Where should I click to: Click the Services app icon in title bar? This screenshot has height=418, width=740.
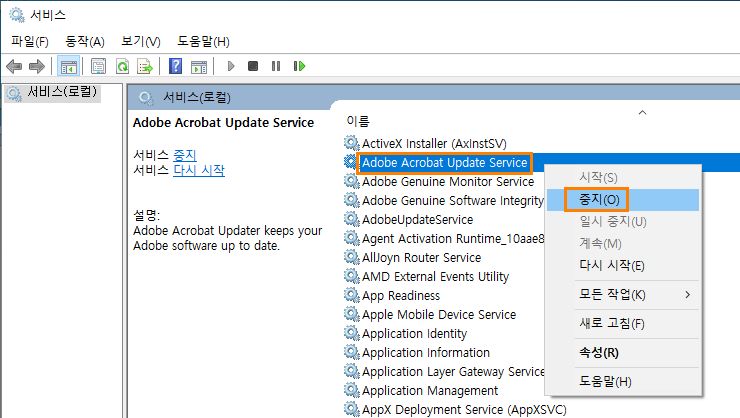[17, 15]
